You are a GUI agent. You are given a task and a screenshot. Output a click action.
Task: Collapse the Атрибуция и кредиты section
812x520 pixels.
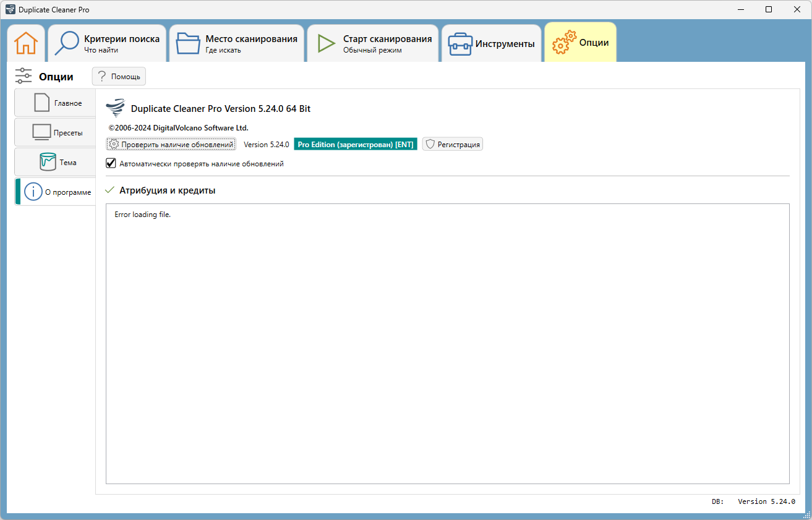pos(111,190)
